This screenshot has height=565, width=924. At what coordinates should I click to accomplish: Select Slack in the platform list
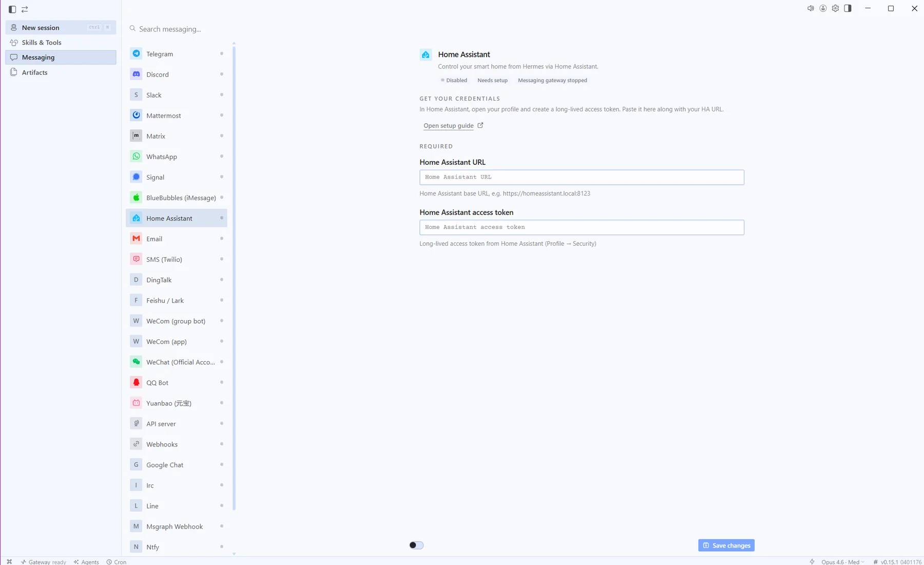click(176, 94)
